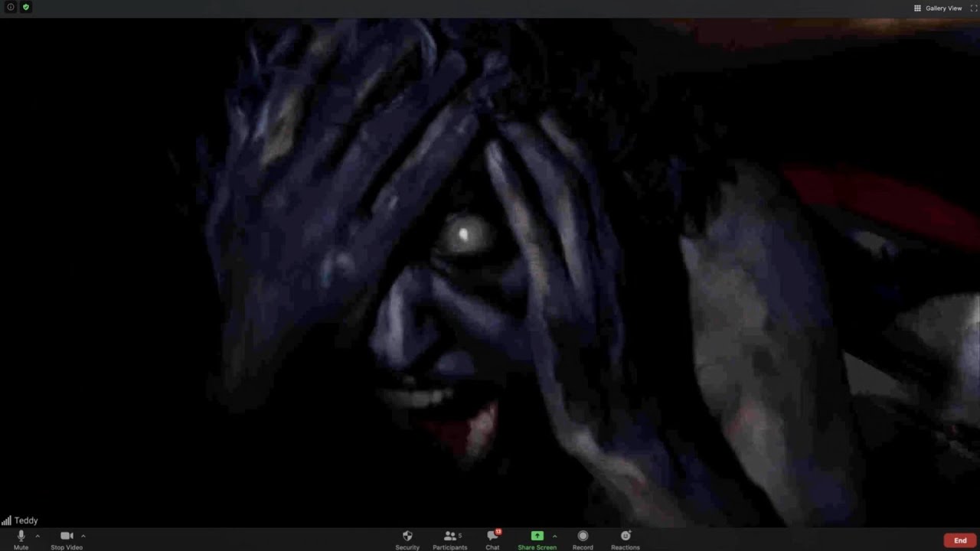Expand share options arrow beside Share Screen
This screenshot has width=980, height=551.
click(554, 536)
